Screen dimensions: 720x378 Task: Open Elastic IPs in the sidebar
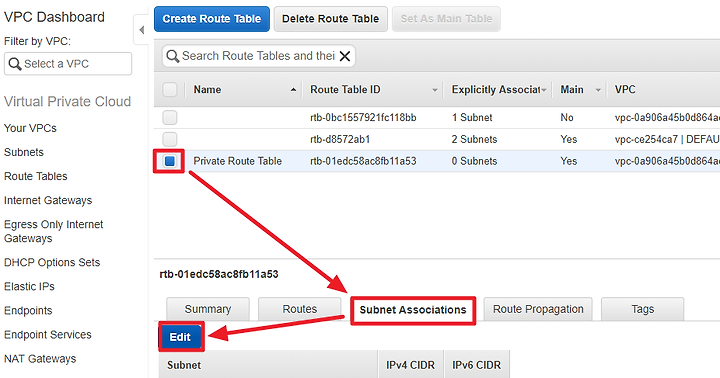coord(29,286)
